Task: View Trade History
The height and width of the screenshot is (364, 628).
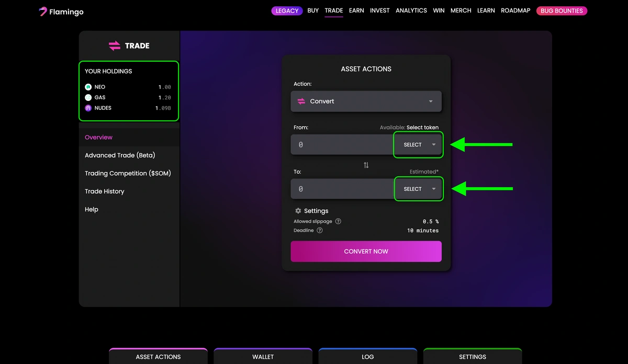Action: 105,191
